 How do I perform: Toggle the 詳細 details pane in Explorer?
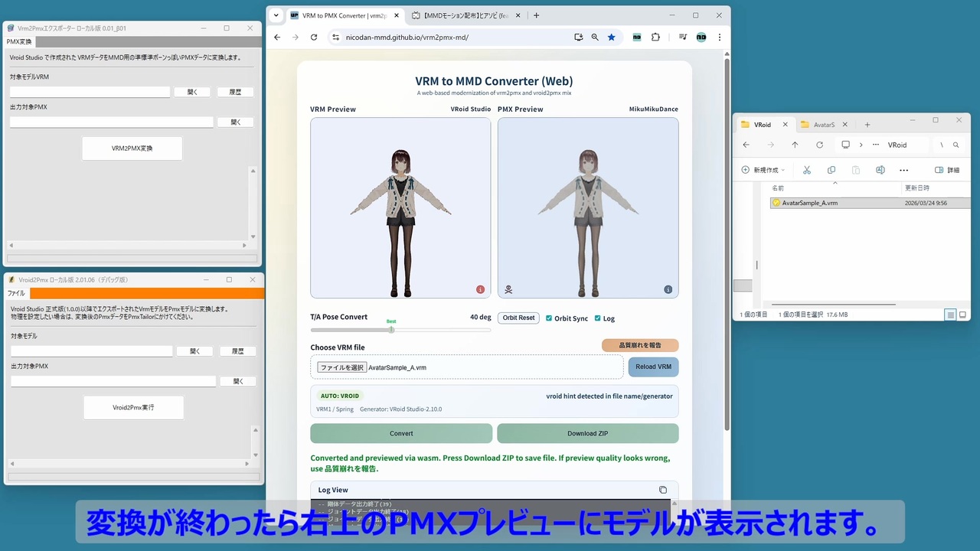946,170
